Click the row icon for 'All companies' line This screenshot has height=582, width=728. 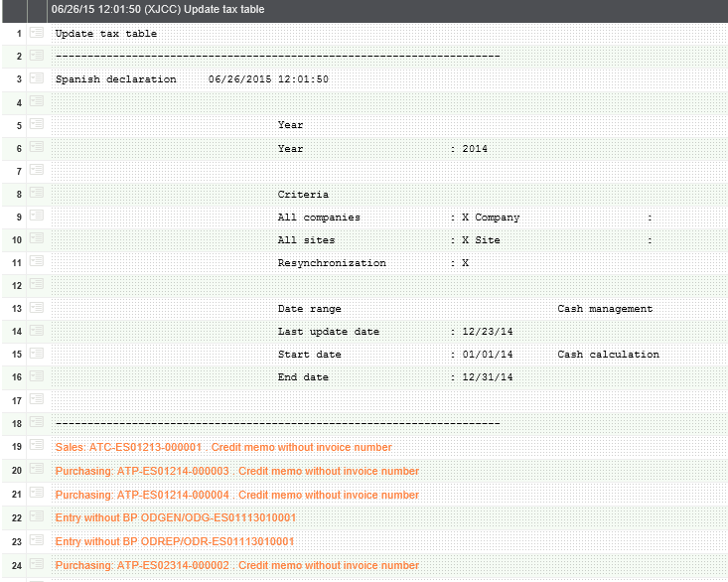click(37, 217)
